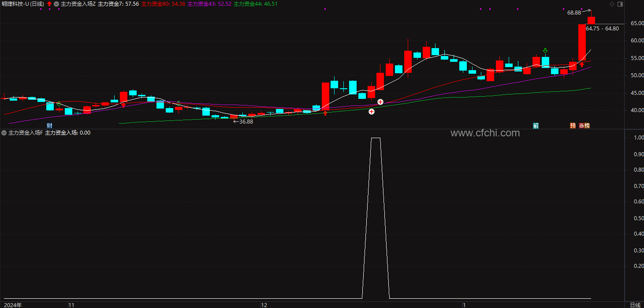
Task: Click the 主力资金入场: 0.00 value label
Action: pyautogui.click(x=67, y=132)
